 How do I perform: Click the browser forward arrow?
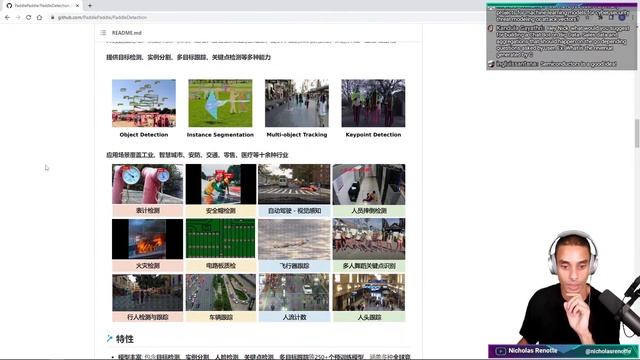pyautogui.click(x=18, y=18)
